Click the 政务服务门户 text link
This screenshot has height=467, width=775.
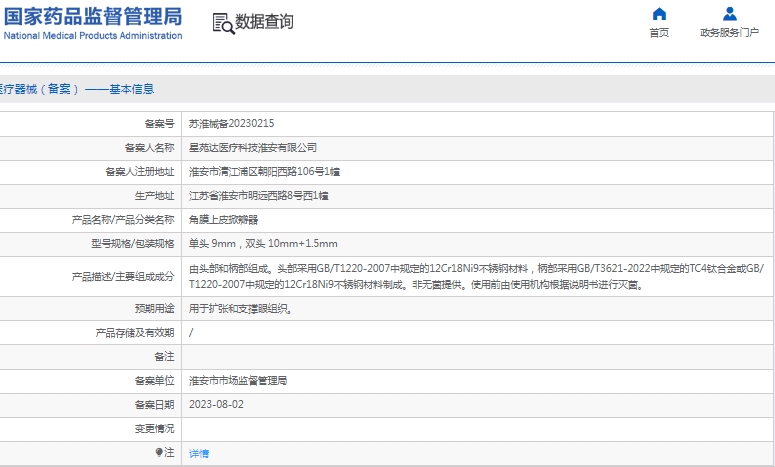pyautogui.click(x=730, y=33)
